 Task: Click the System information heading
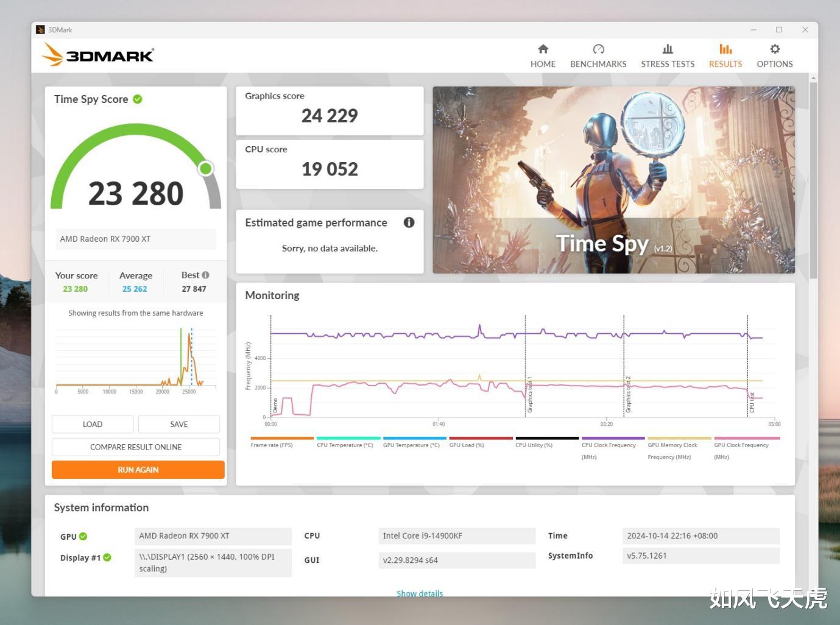[x=101, y=507]
